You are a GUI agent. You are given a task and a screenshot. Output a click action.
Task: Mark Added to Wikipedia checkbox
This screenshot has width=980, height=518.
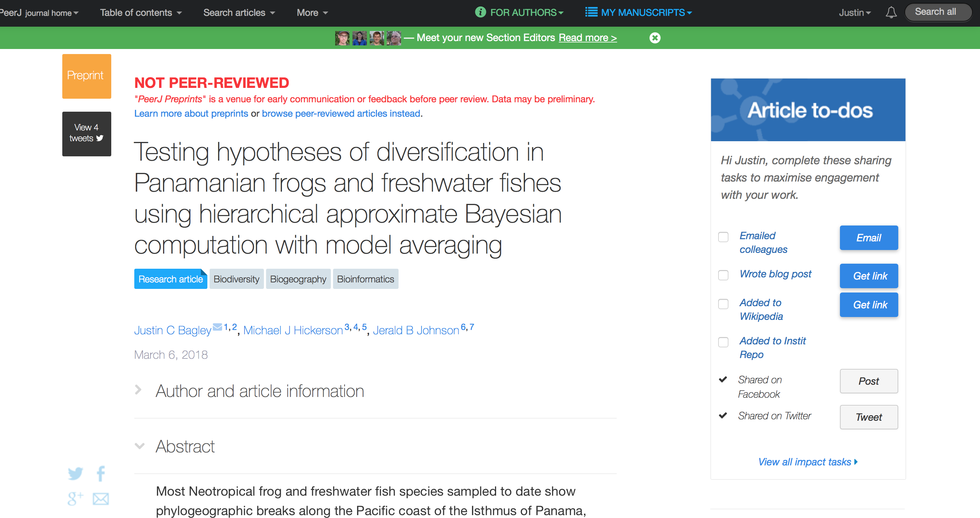click(723, 304)
